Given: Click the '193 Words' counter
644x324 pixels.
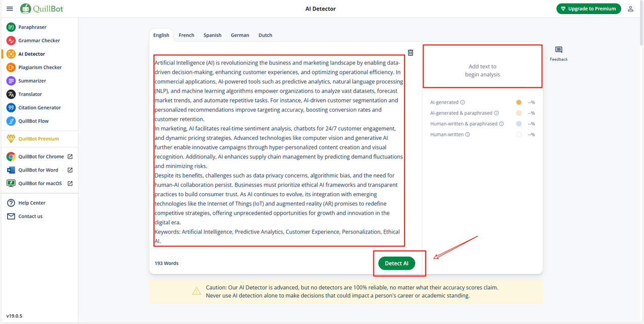Looking at the screenshot, I should pyautogui.click(x=167, y=263).
